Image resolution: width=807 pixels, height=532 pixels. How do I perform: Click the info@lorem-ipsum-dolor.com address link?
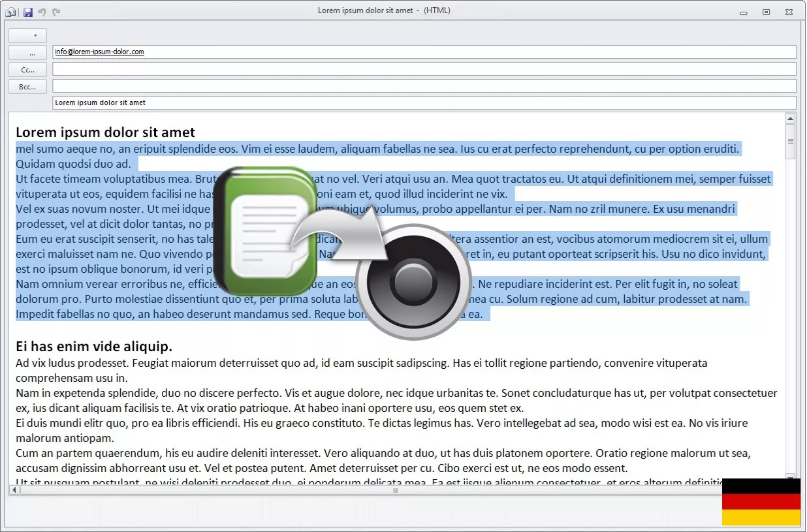coord(99,52)
